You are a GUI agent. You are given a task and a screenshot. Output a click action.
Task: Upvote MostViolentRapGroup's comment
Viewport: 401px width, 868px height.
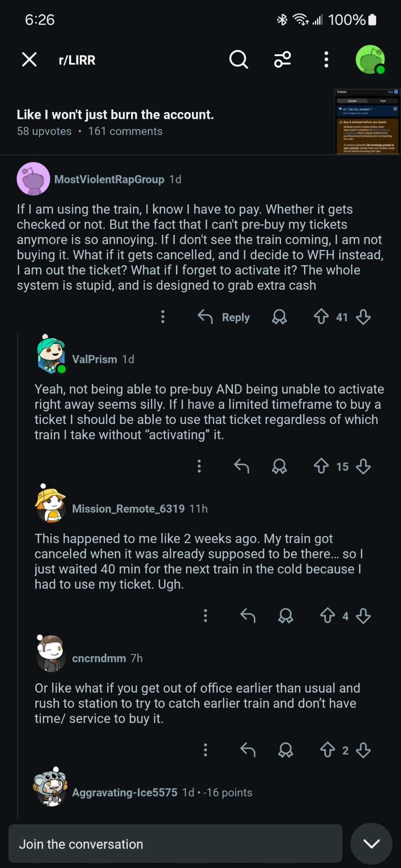coord(321,317)
